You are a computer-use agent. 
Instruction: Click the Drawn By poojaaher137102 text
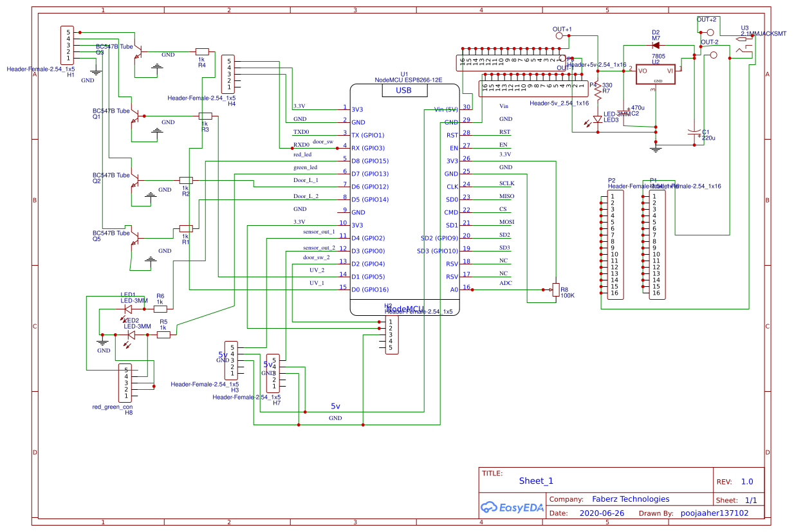point(714,513)
